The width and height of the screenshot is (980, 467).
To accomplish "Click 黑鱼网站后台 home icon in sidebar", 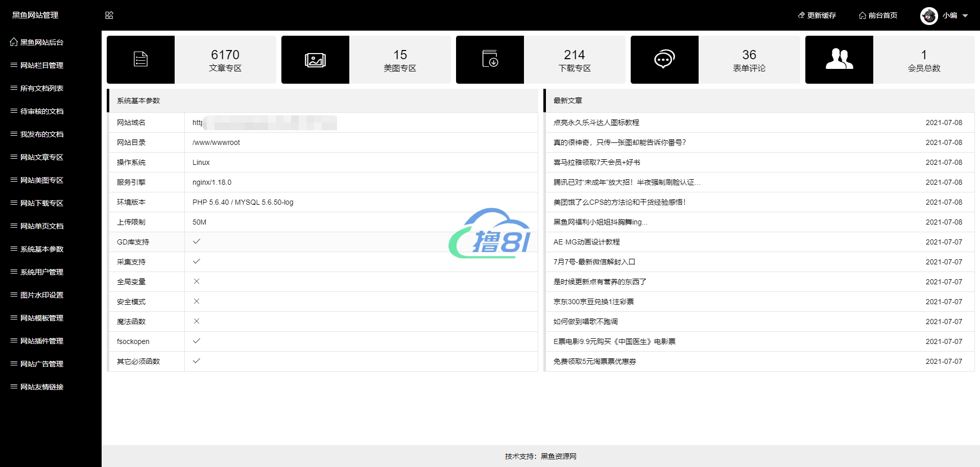I will (x=14, y=42).
